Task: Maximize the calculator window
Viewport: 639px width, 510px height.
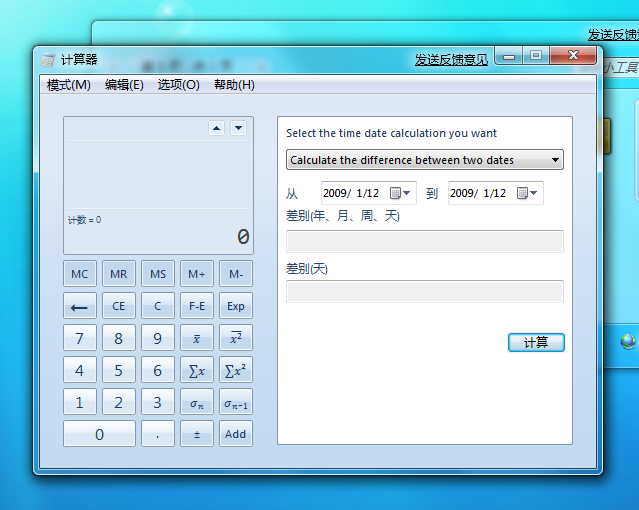Action: 535,56
